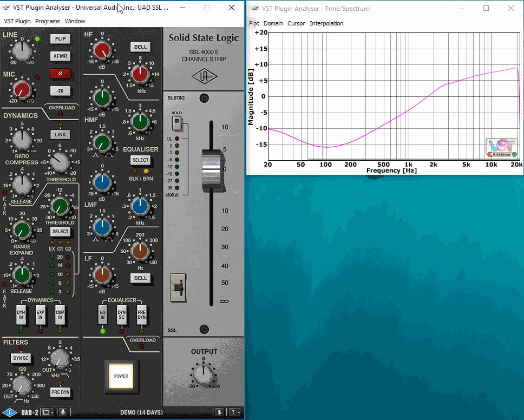Click the green HMF frequency kHz knob

click(140, 121)
